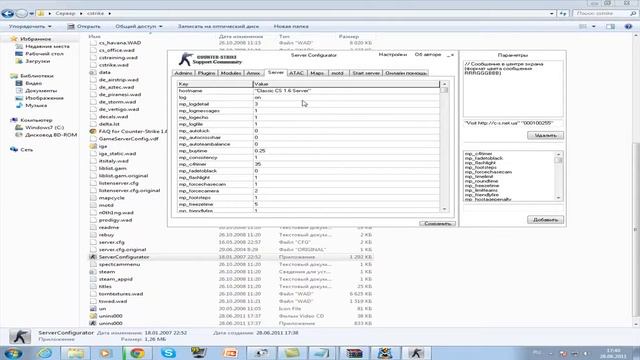640x360 pixels.
Task: Click the Библиотеки icon in navigation pane
Action: [14, 76]
